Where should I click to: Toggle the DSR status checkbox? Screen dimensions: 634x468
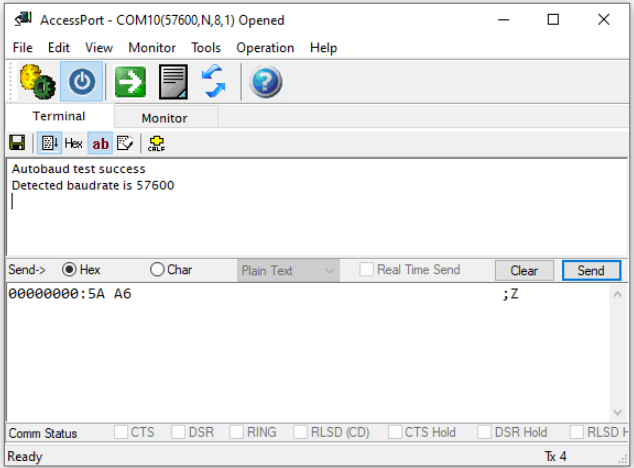coord(178,432)
